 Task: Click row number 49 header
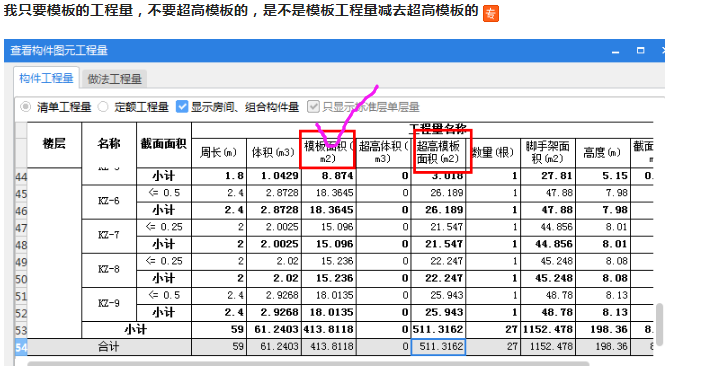pyautogui.click(x=21, y=262)
